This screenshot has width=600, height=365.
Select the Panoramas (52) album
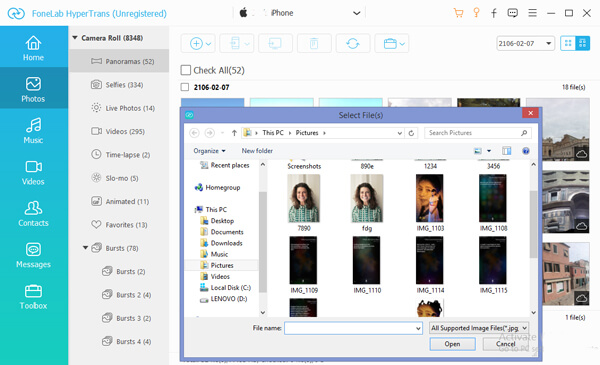coord(119,61)
